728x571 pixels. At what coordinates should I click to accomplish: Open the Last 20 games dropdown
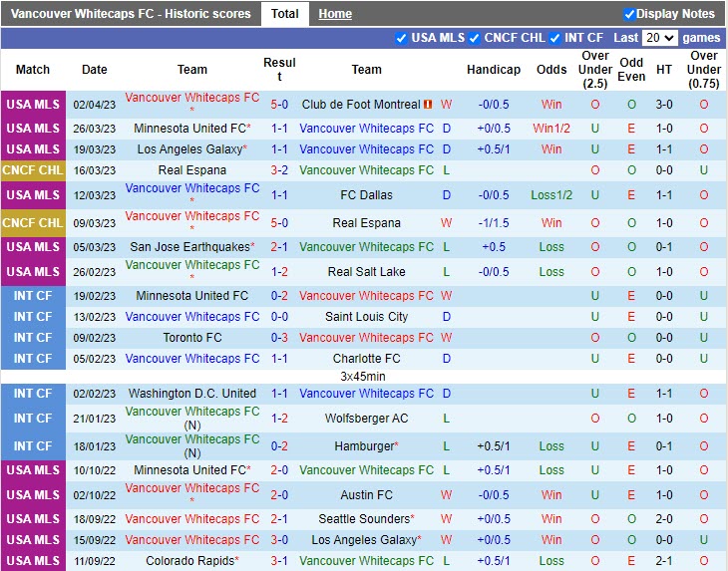click(x=659, y=38)
